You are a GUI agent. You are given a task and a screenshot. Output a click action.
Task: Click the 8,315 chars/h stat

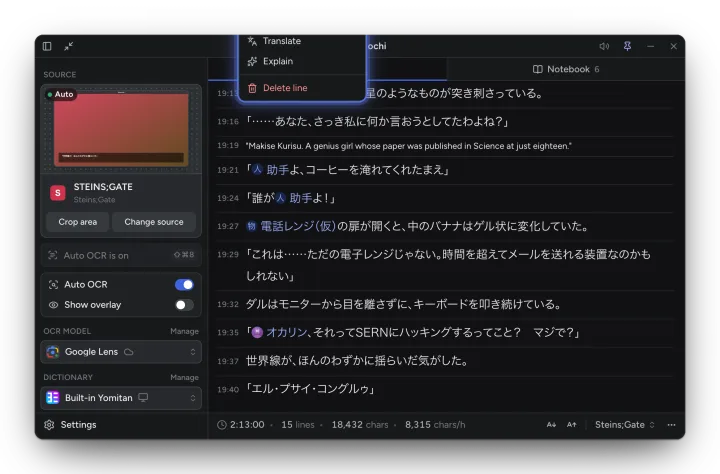click(x=435, y=425)
